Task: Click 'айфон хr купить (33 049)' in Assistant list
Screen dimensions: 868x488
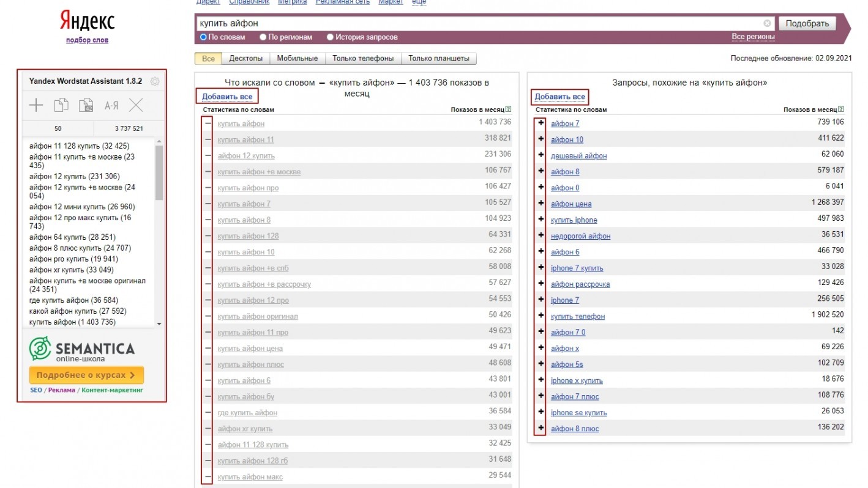Action: point(71,270)
